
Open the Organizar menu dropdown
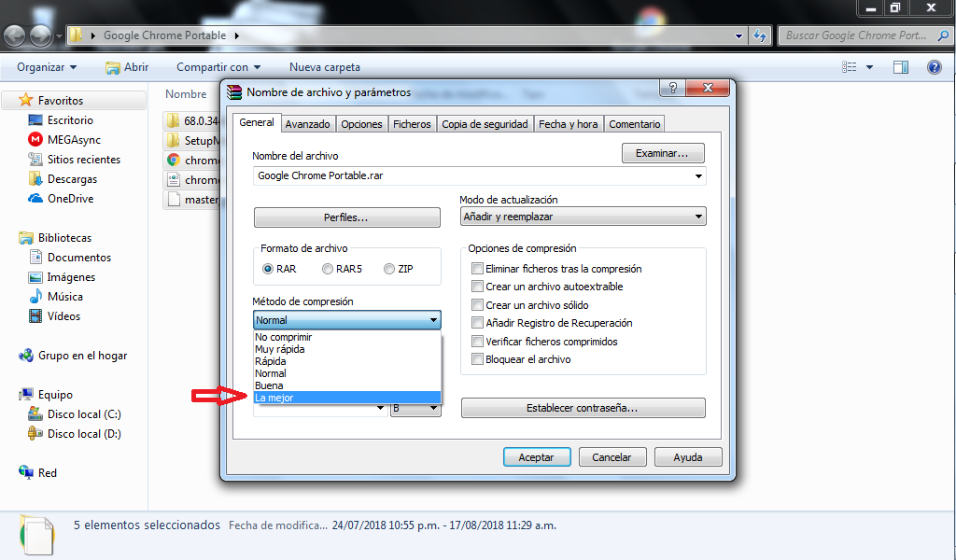47,67
